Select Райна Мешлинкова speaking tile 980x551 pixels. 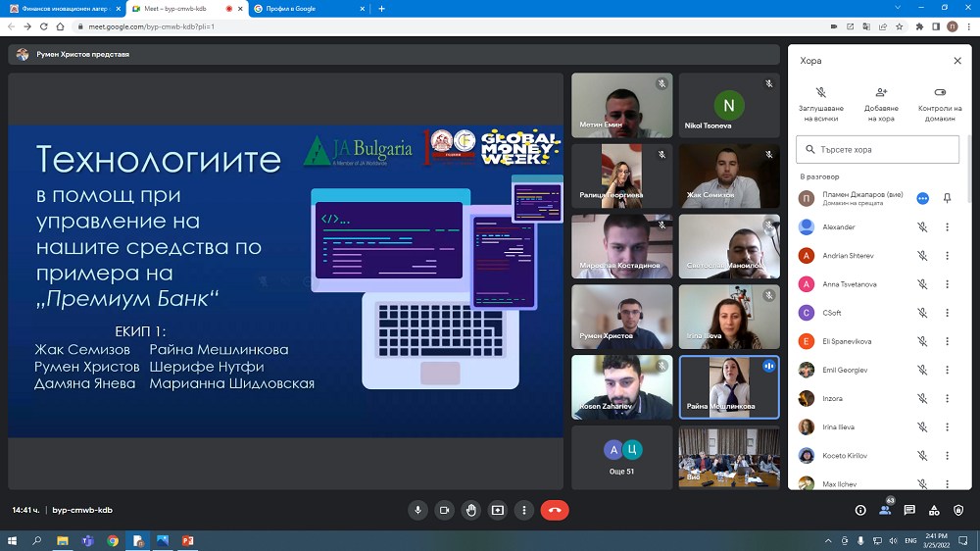coord(729,387)
